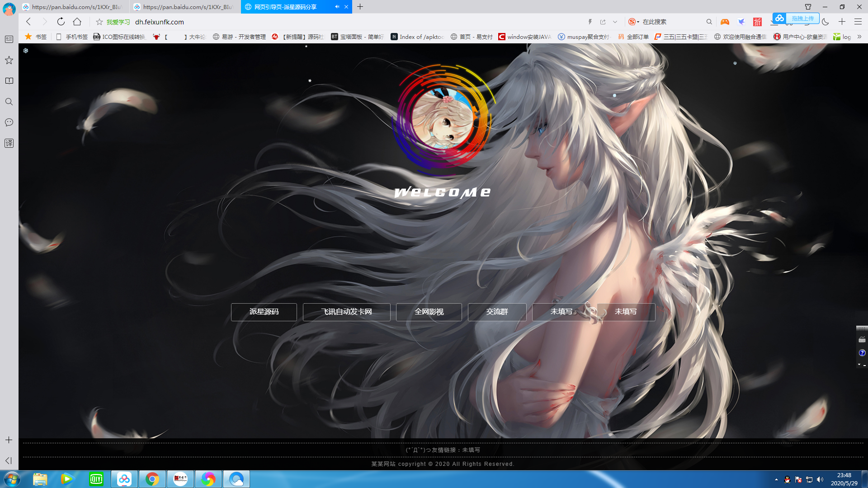Click the 飞讯自动发卡网 button
Image resolution: width=868 pixels, height=488 pixels.
pos(347,312)
